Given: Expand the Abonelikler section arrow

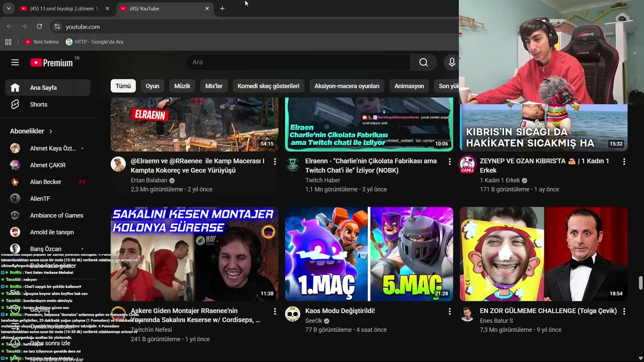Looking at the screenshot, I should pyautogui.click(x=51, y=131).
